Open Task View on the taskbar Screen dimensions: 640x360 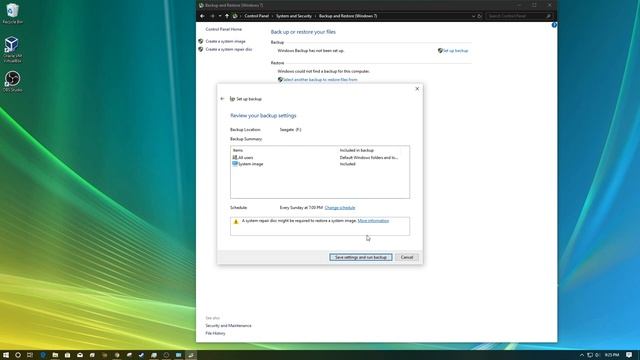pos(30,355)
